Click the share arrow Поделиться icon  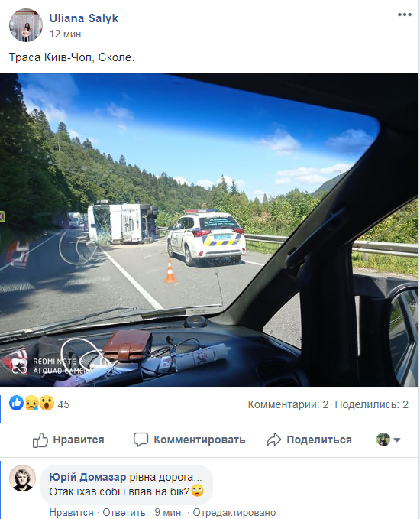coord(273,440)
